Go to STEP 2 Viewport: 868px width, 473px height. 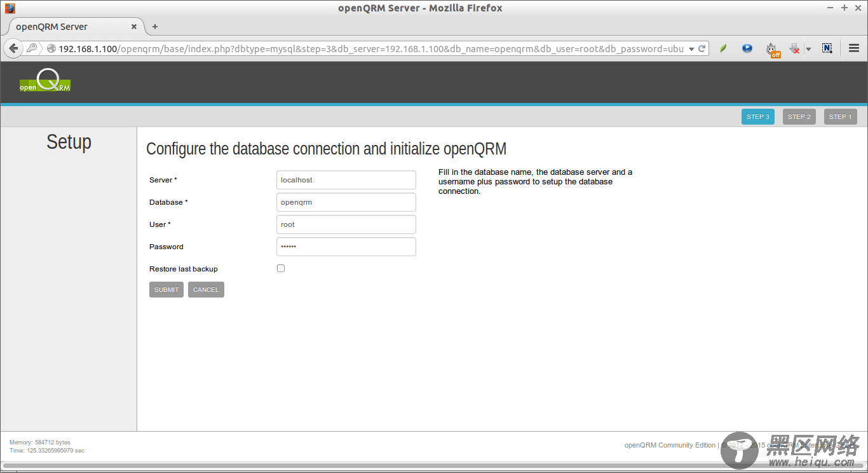click(x=799, y=117)
